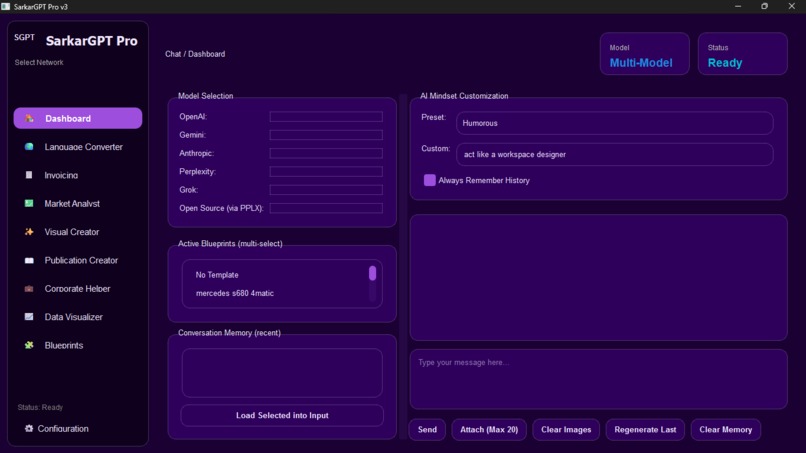Click the Ready status card
The width and height of the screenshot is (806, 453).
point(742,54)
